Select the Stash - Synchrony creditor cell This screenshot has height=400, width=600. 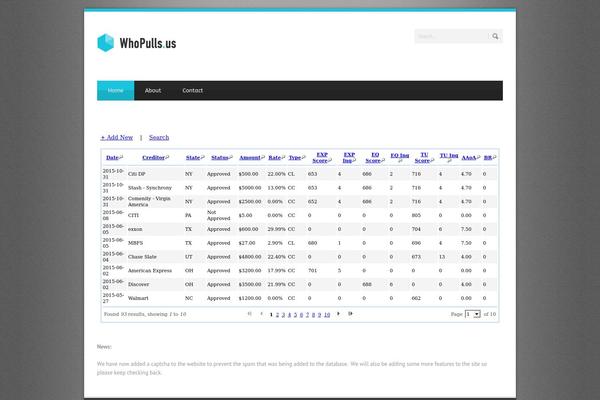click(x=150, y=188)
